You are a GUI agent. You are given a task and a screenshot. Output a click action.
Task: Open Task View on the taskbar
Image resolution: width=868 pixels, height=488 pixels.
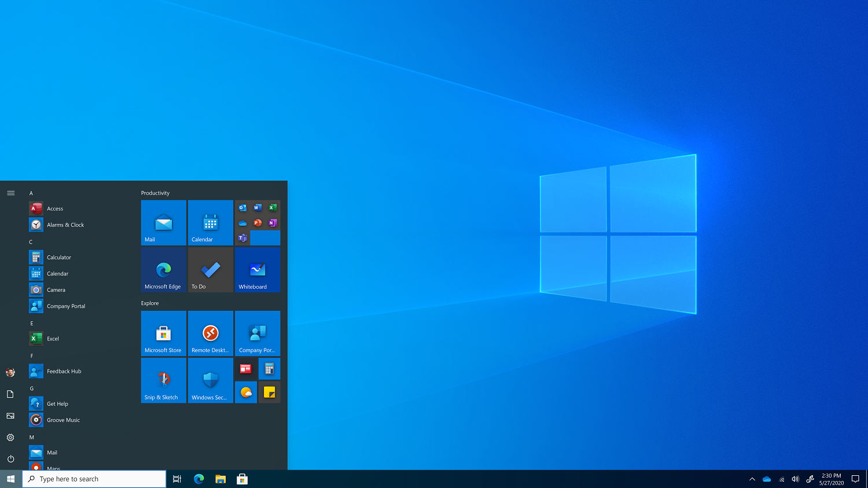point(177,479)
